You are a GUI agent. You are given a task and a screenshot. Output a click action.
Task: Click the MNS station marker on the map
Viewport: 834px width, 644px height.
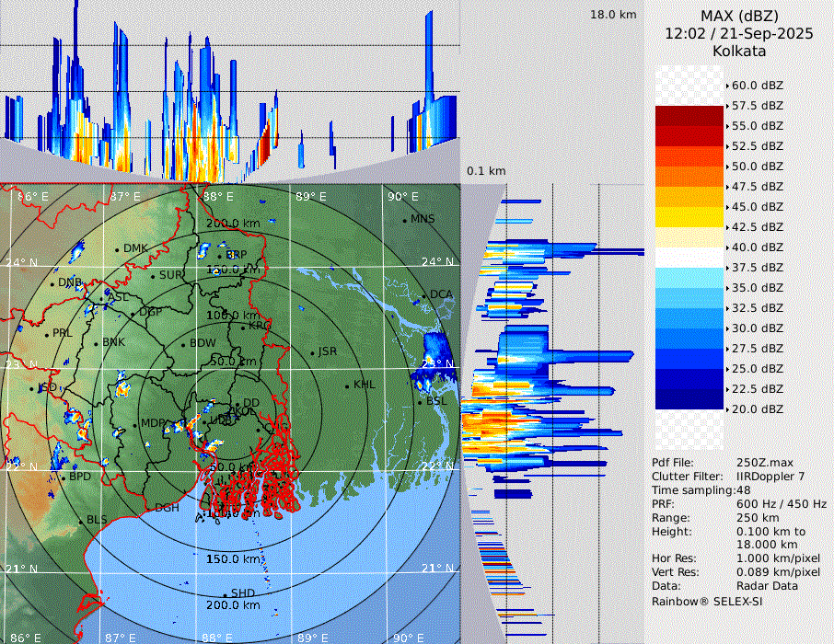click(404, 220)
